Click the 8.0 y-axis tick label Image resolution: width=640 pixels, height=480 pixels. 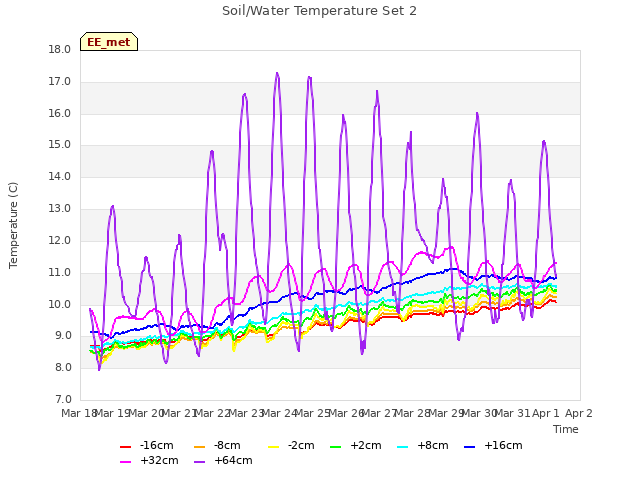pos(62,368)
